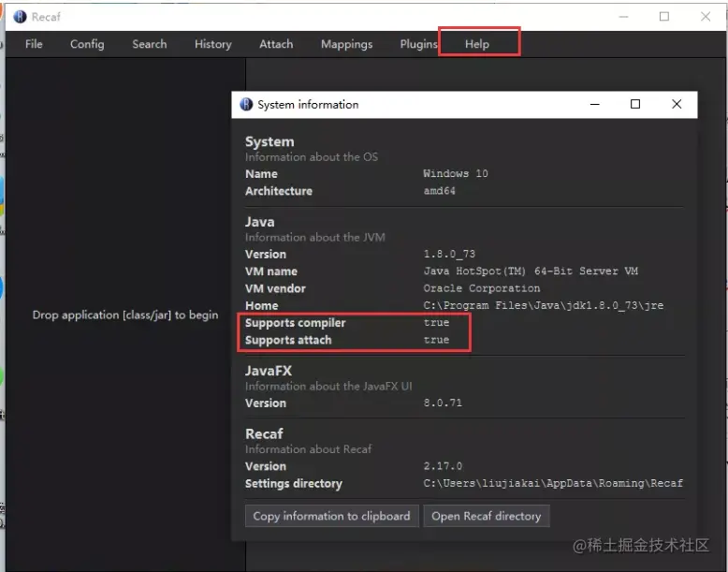Image resolution: width=728 pixels, height=572 pixels.
Task: Open the Mappings menu
Action: tap(346, 44)
